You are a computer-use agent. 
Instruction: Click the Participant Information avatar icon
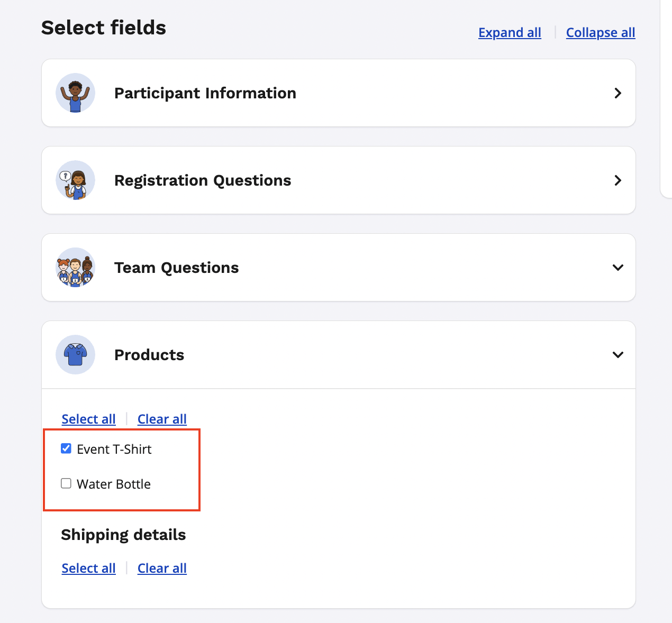(x=75, y=93)
